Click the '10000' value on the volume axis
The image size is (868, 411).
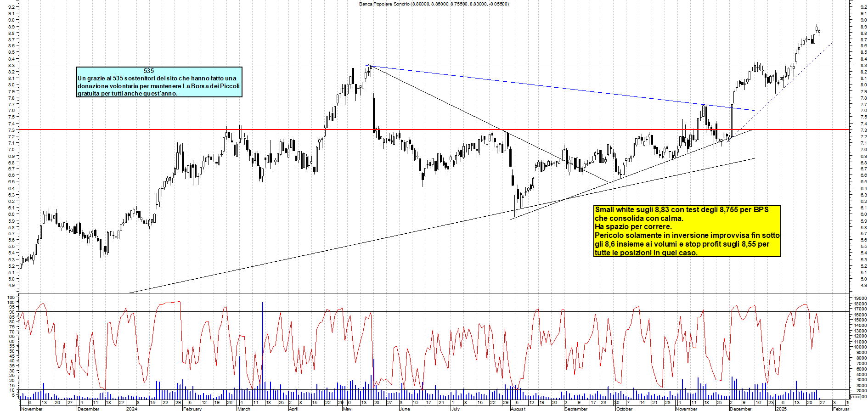(860, 347)
